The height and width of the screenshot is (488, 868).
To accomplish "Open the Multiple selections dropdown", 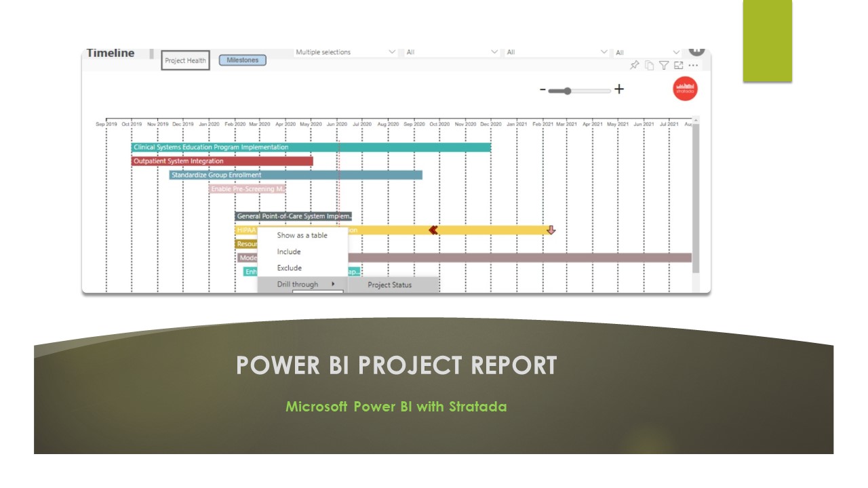I will pyautogui.click(x=346, y=52).
